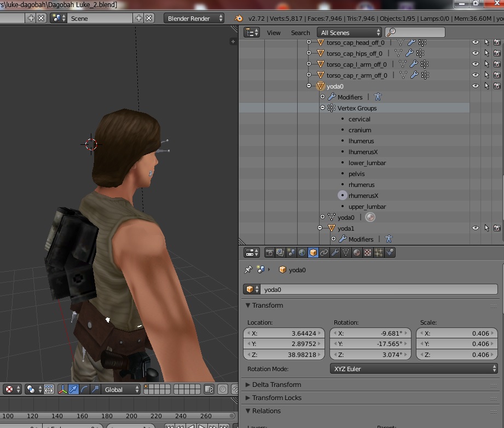
Task: Select the translate manipulator arrow
Action: 73,390
